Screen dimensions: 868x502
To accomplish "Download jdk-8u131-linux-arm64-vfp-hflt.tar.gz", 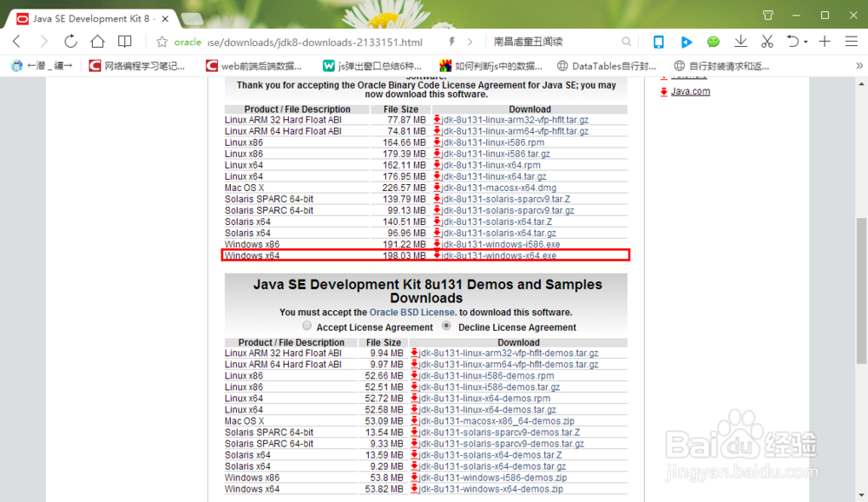I will click(x=515, y=131).
